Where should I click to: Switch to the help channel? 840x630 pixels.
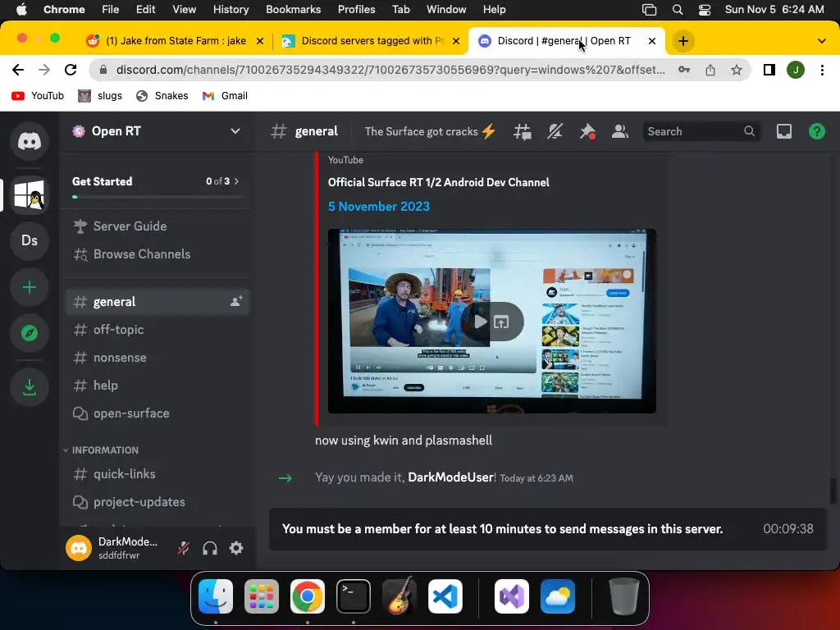pyautogui.click(x=157, y=386)
